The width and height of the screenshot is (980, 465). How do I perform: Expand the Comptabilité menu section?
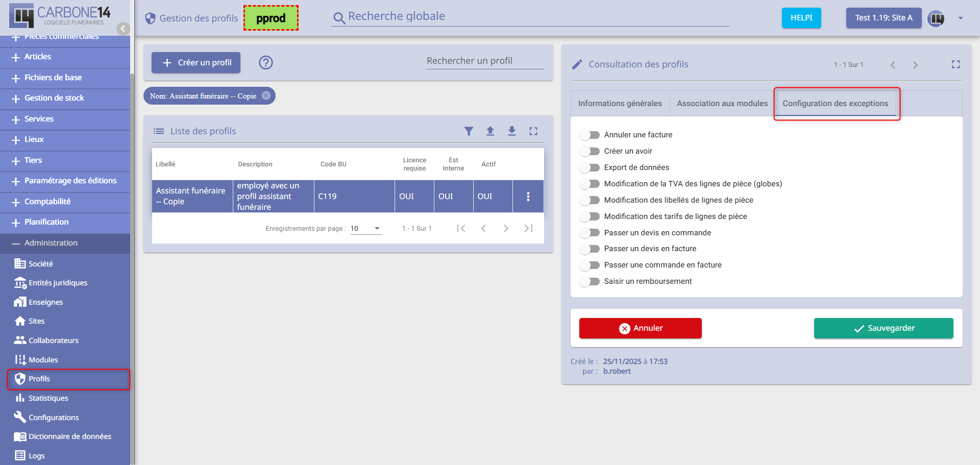(47, 202)
